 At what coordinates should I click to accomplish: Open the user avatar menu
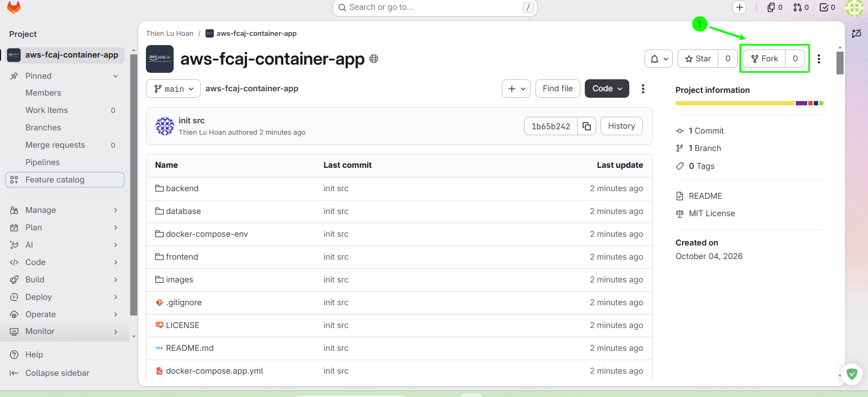(x=854, y=8)
